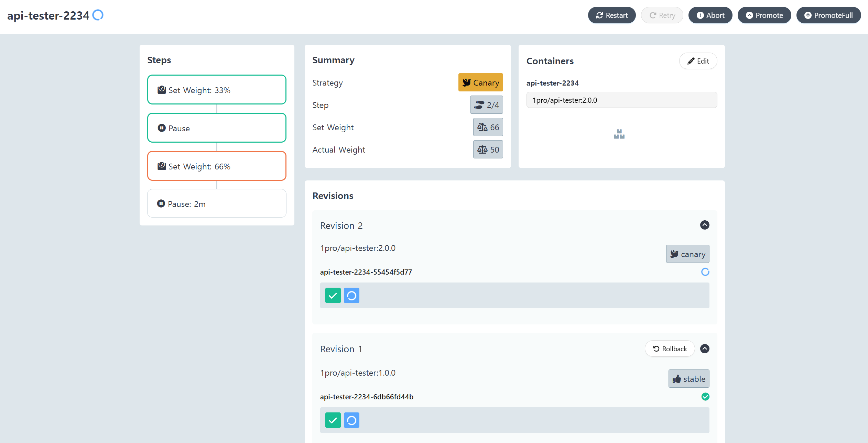Select the Set Weight: 33% step
Viewport: 868px width, 443px height.
[x=217, y=90]
